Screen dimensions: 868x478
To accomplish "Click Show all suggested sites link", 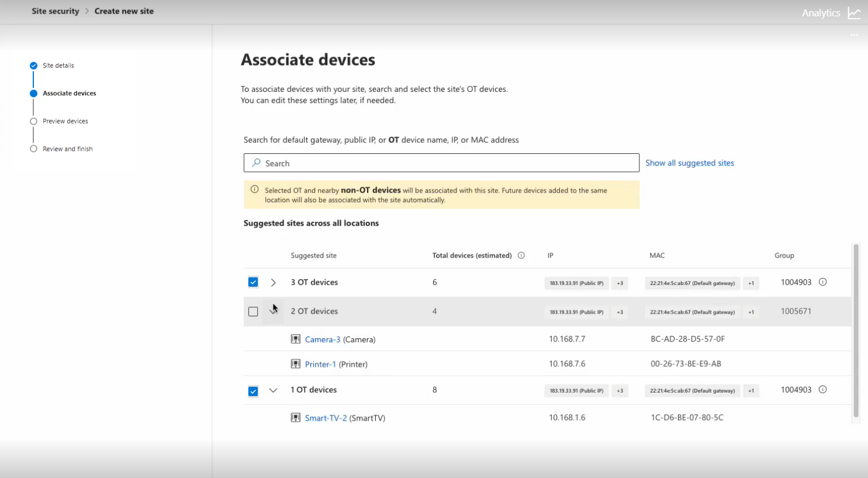I will click(689, 163).
